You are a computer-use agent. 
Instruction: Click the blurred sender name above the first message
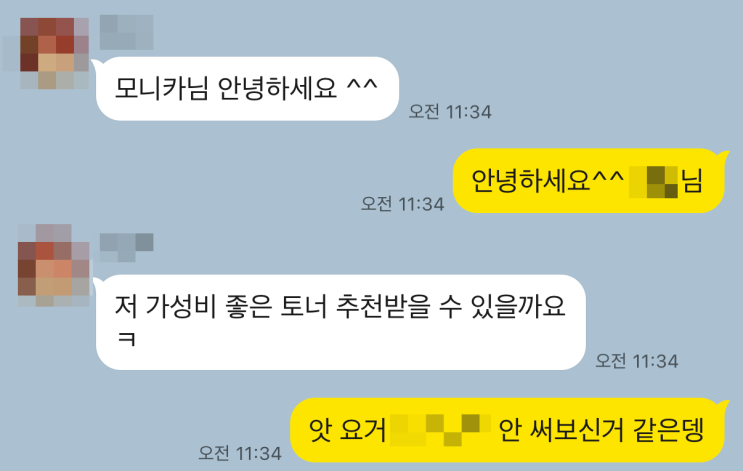(127, 32)
